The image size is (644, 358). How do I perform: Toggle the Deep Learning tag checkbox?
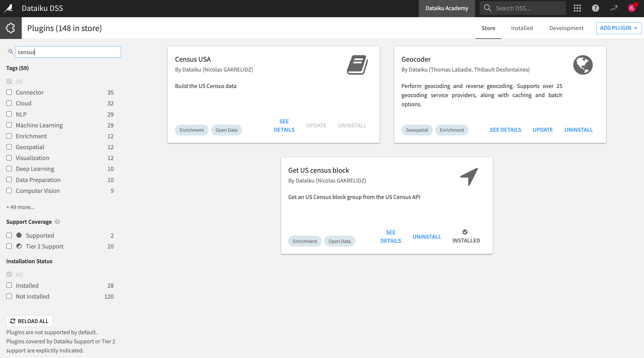[x=9, y=169]
